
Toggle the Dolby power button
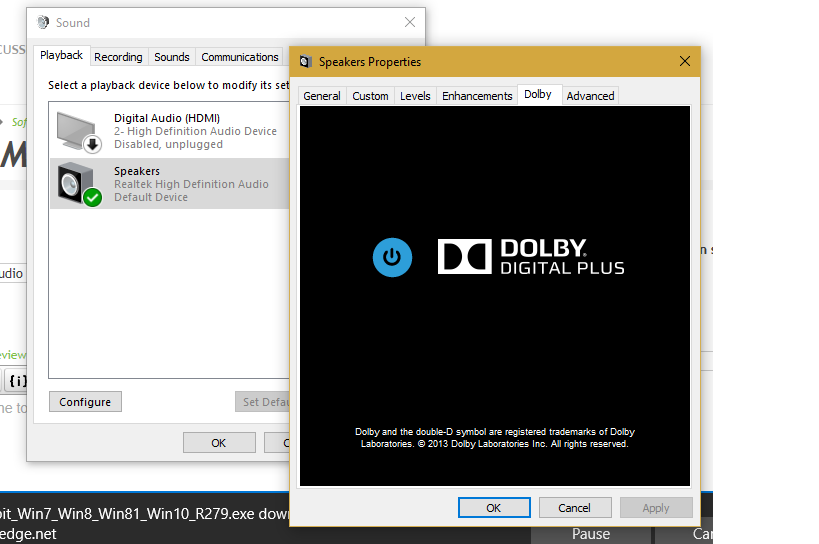click(x=392, y=257)
